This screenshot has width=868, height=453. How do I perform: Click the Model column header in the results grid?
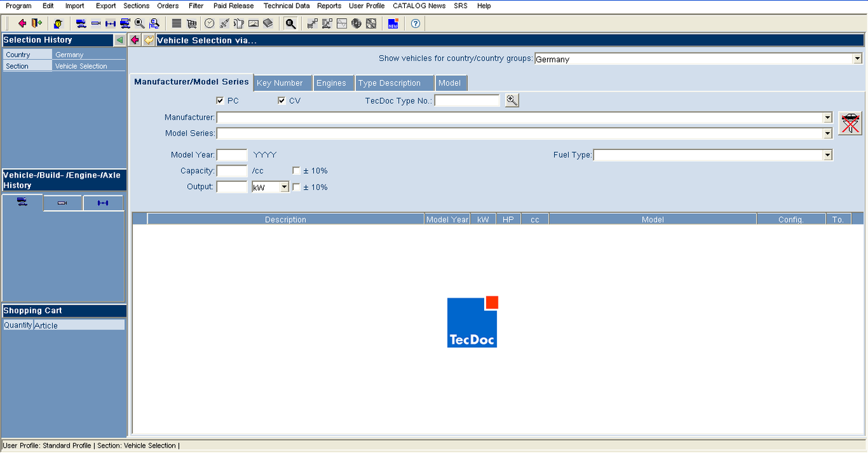652,219
